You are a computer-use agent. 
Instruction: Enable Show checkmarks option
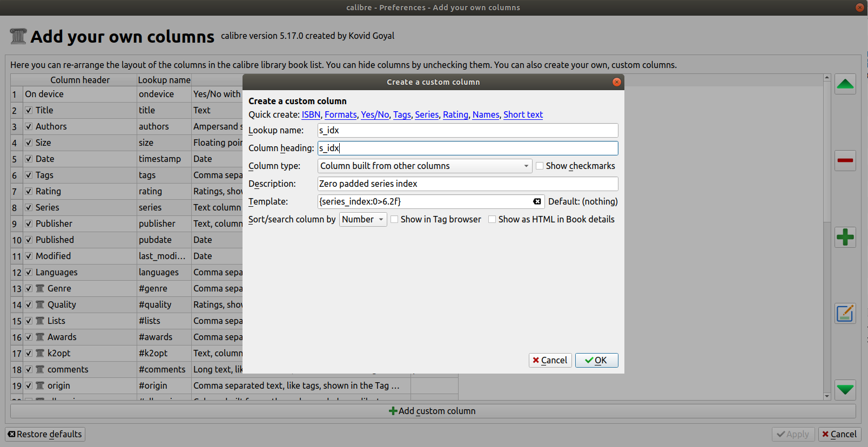(540, 166)
